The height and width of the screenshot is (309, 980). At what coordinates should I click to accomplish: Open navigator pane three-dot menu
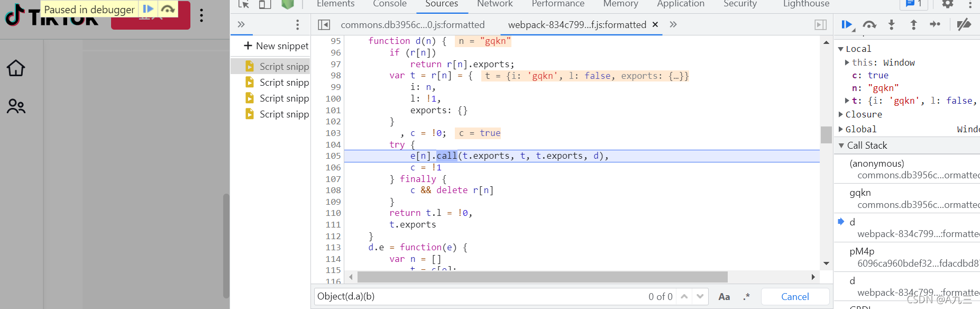(x=298, y=24)
